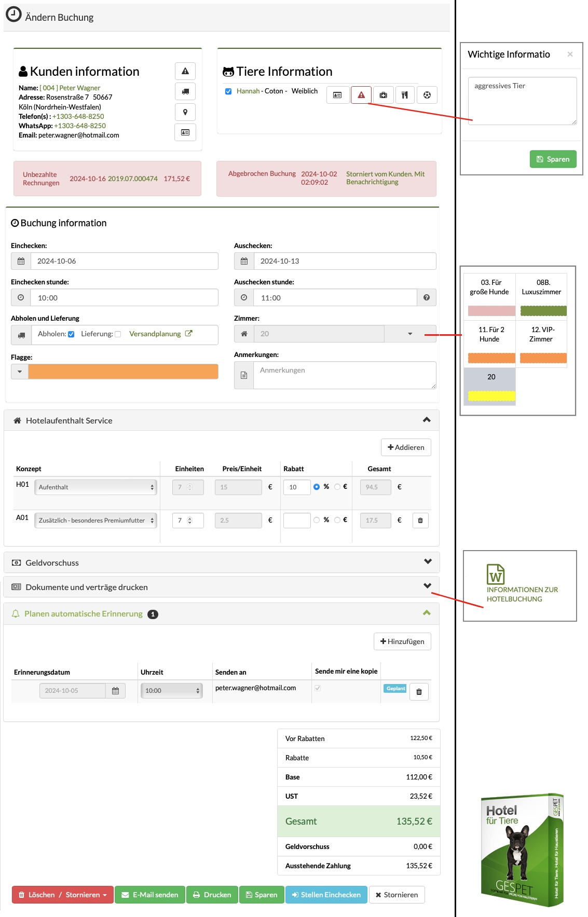Viewport: 588px width, 917px height.
Task: Delete the Premiumfutter row with trash icon
Action: (420, 521)
